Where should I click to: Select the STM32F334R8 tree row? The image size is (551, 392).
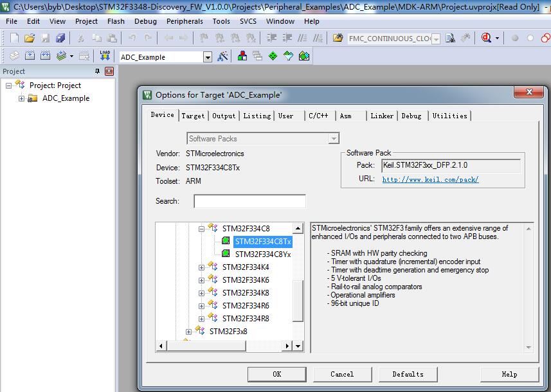246,319
